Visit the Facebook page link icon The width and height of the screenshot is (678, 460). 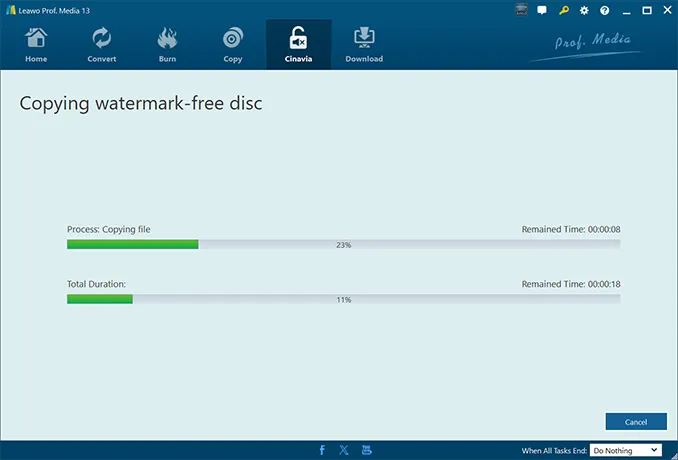coord(322,450)
